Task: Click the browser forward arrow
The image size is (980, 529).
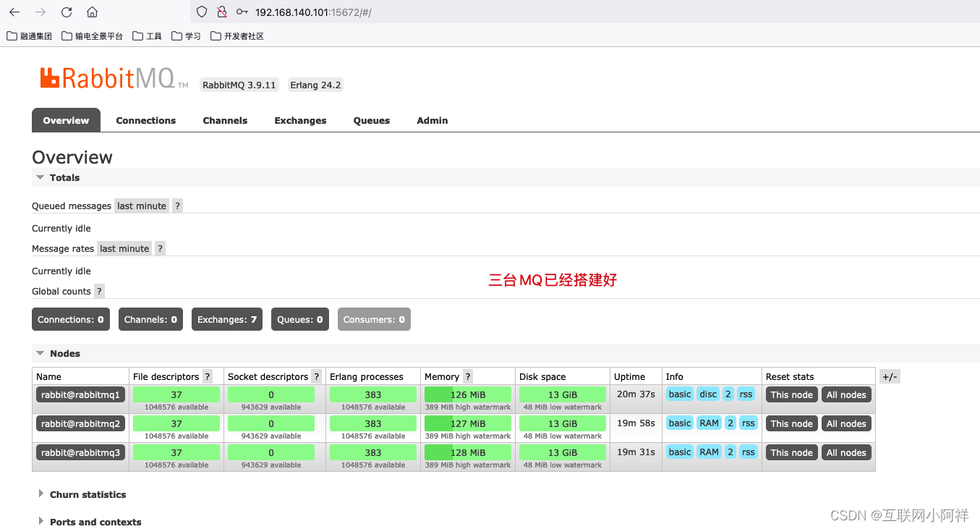Action: (x=41, y=12)
